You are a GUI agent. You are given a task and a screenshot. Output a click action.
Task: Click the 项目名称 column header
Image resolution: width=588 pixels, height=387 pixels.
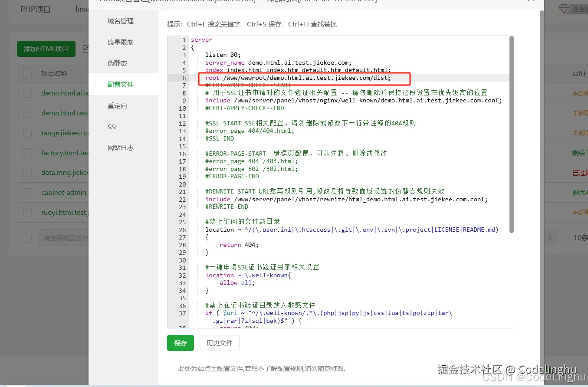pyautogui.click(x=54, y=74)
